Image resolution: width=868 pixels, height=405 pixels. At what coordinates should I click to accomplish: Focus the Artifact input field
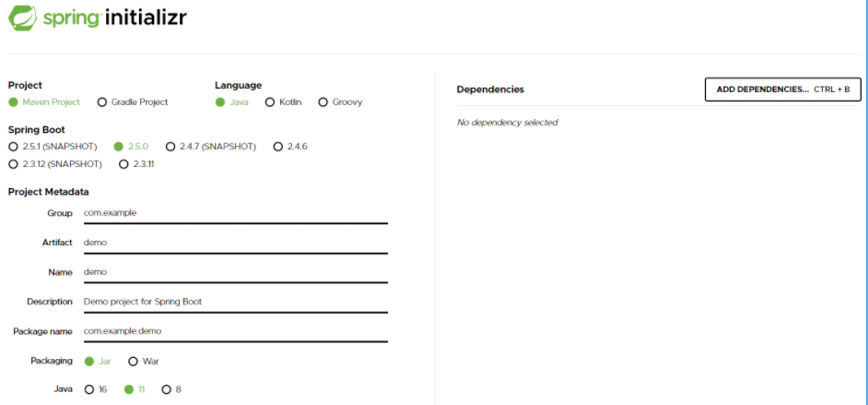pyautogui.click(x=235, y=243)
